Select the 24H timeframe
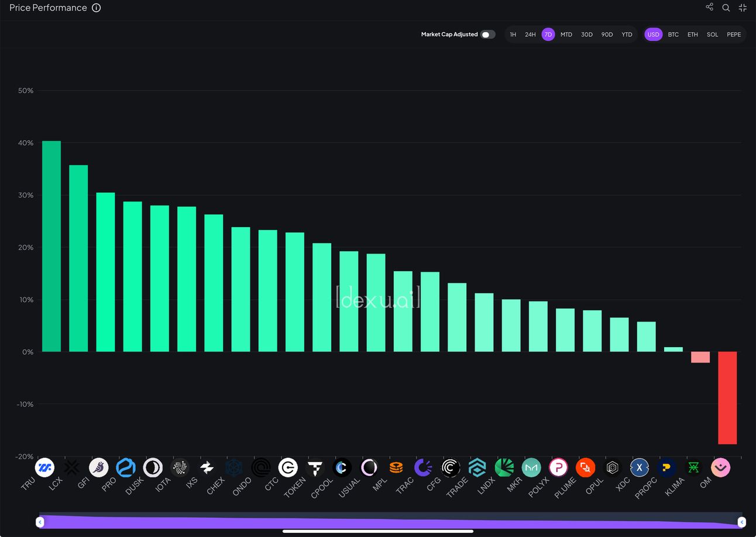The width and height of the screenshot is (756, 537). 530,35
